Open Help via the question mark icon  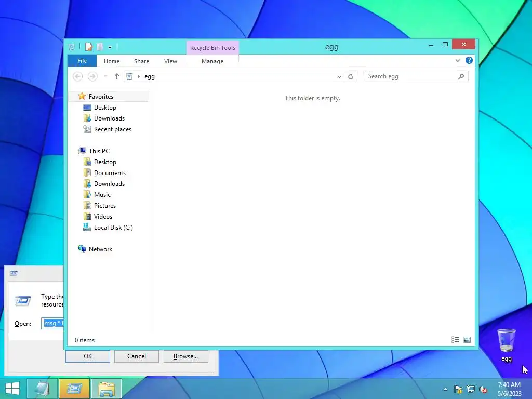(x=469, y=60)
